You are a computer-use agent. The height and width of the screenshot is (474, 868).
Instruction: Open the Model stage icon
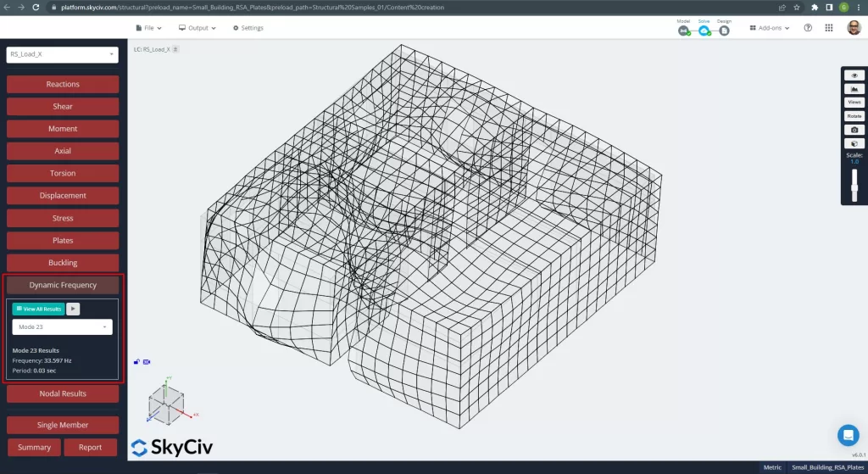(684, 31)
